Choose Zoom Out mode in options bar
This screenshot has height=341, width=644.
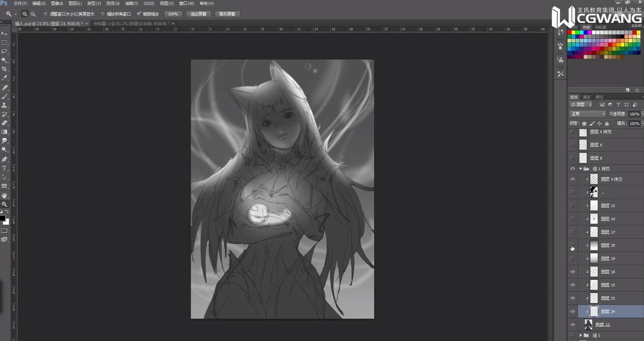click(x=33, y=14)
